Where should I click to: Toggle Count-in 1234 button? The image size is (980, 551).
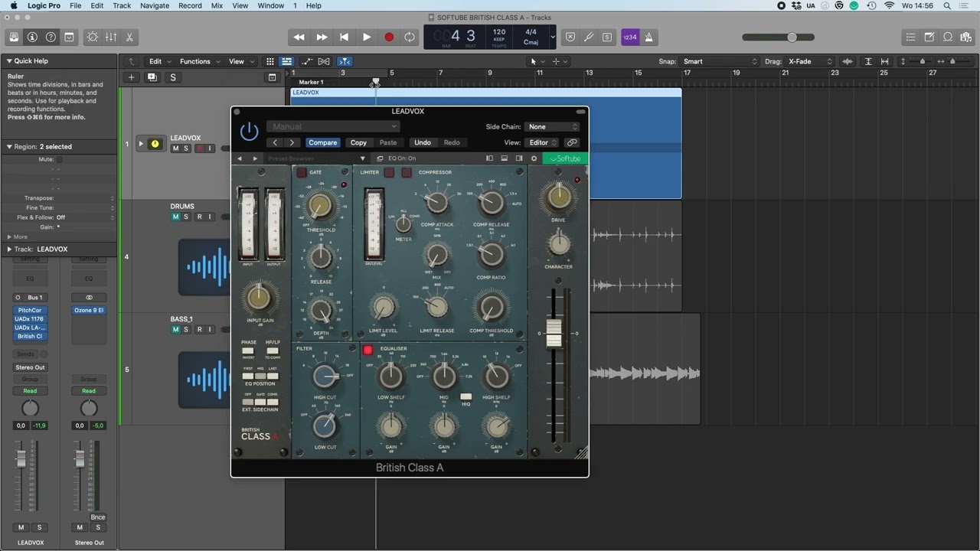tap(630, 37)
